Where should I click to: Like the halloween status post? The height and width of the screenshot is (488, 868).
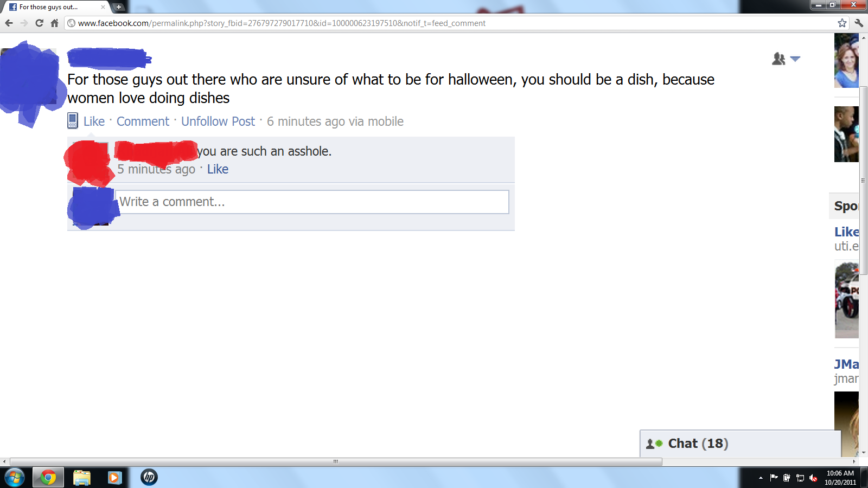point(94,121)
